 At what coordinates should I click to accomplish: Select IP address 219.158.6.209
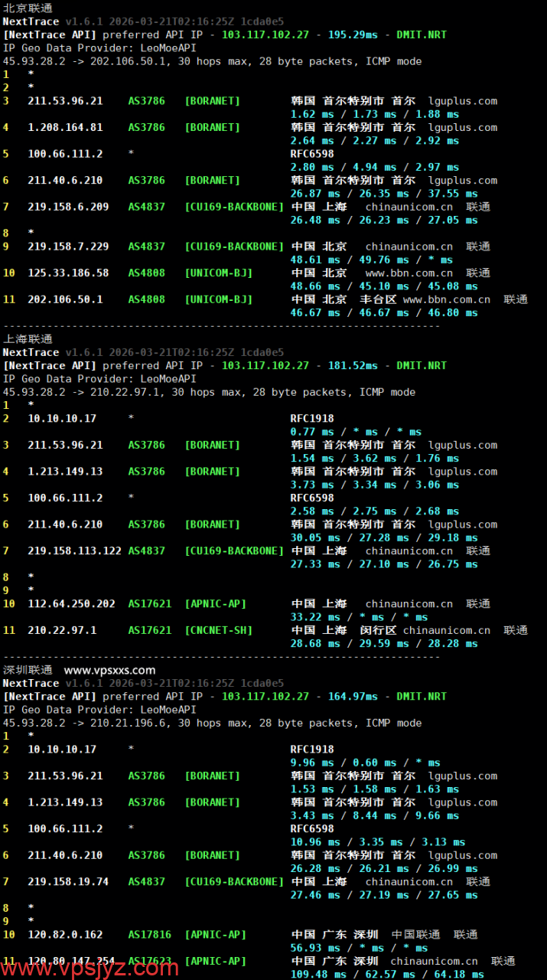point(68,207)
